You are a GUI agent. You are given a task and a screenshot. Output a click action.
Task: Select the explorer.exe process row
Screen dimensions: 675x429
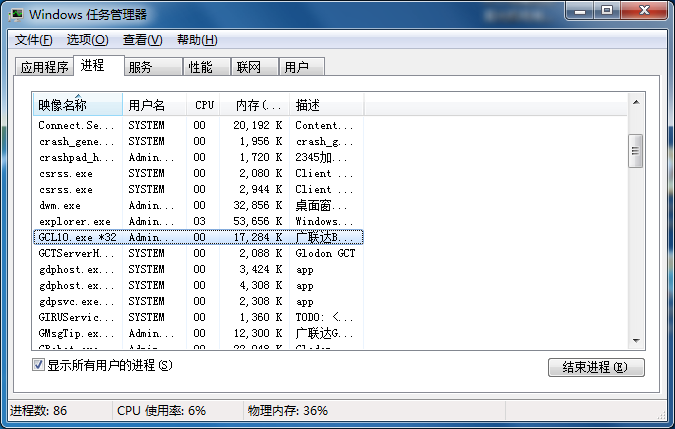(x=198, y=221)
